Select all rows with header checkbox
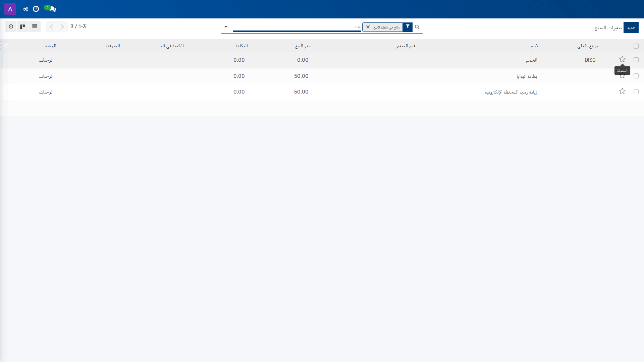The width and height of the screenshot is (644, 362). click(636, 46)
